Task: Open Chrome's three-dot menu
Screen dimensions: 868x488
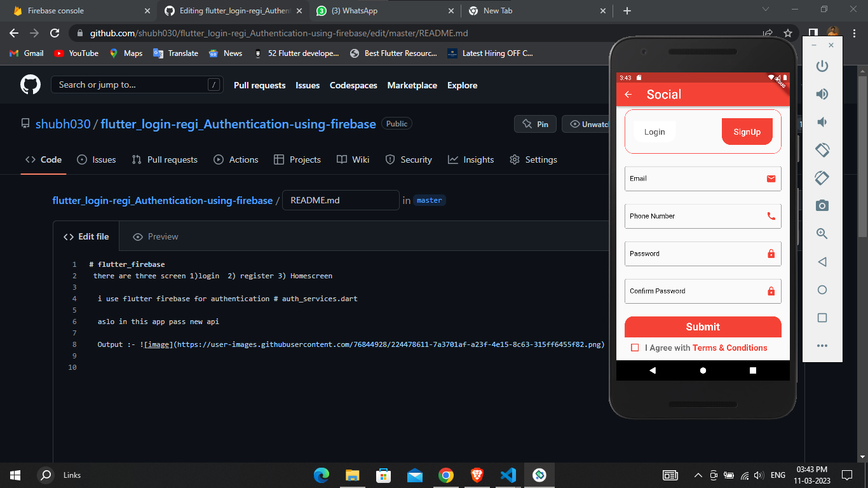Action: tap(853, 32)
